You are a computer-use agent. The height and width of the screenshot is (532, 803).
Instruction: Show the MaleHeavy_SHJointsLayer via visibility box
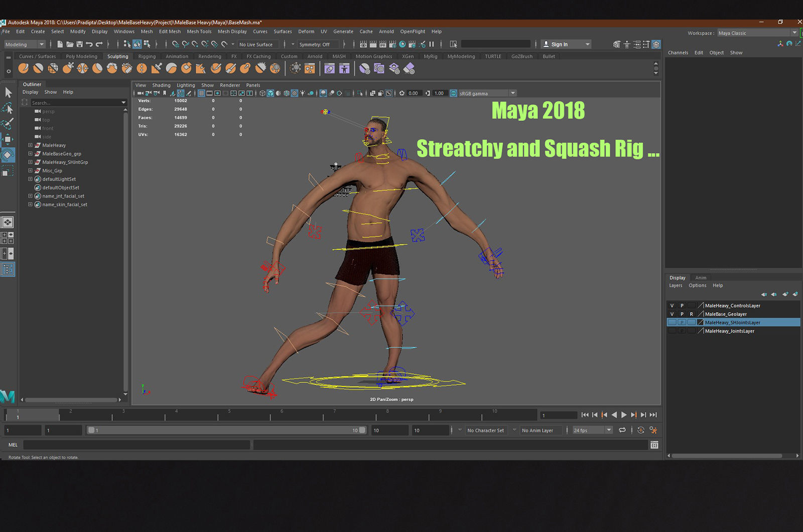pyautogui.click(x=672, y=323)
